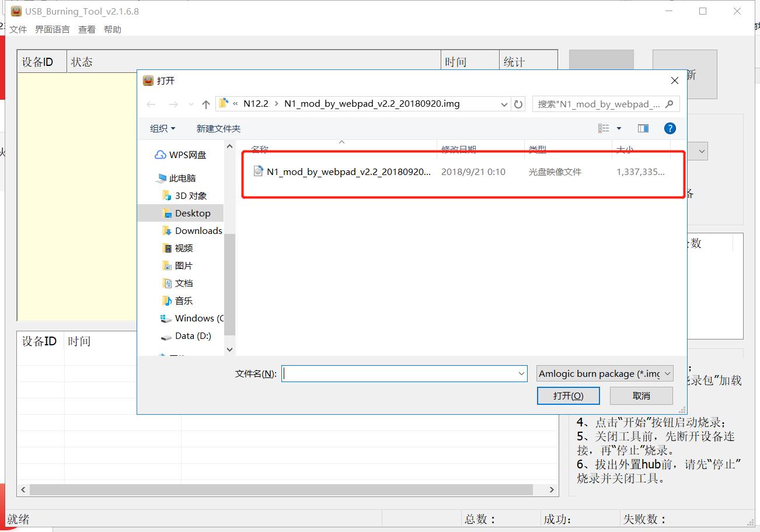The height and width of the screenshot is (532, 760).
Task: Click the Windows (C:) drive icon
Action: tap(166, 318)
